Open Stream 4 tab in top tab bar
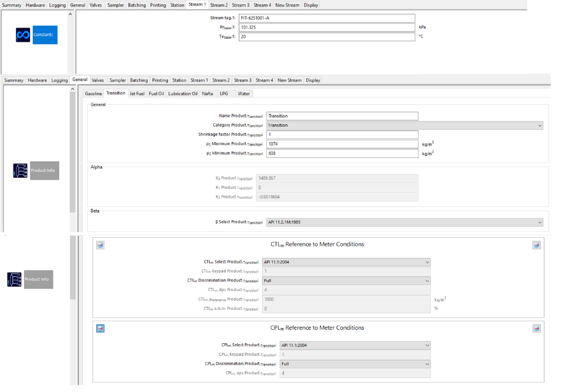Image resolution: width=562 pixels, height=392 pixels. pyautogui.click(x=262, y=5)
